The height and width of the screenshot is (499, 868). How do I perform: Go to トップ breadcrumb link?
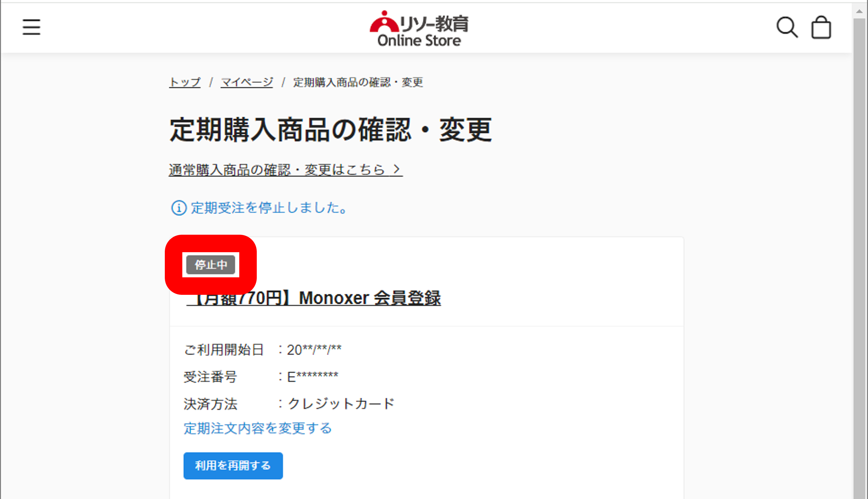(185, 82)
